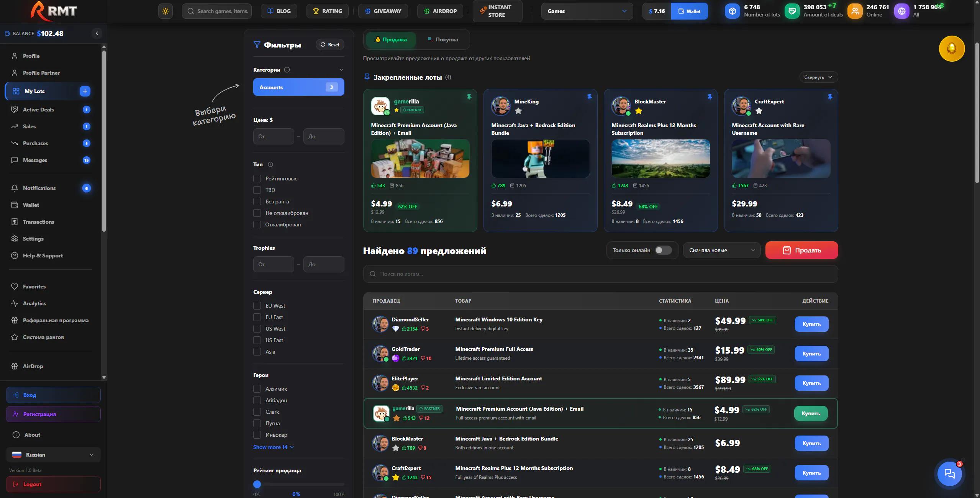This screenshot has height=498, width=980.
Task: Collapse pinned lots with Свернуть
Action: [818, 77]
